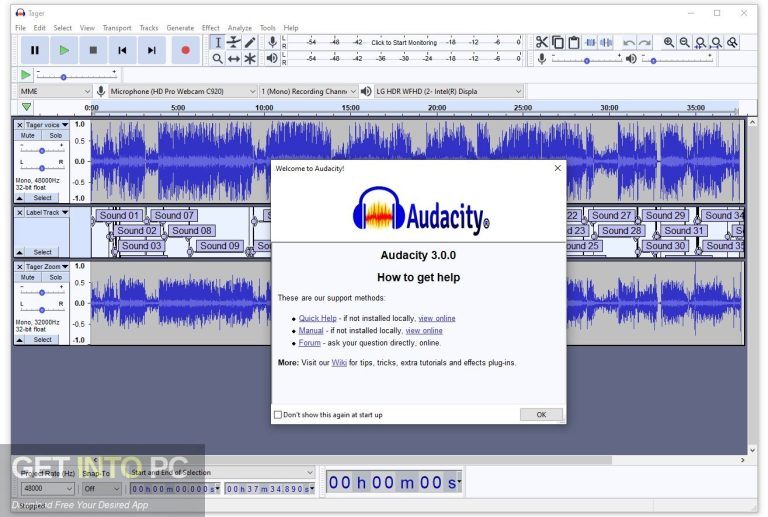This screenshot has width=768, height=517.
Task: Adjust the Tager voice gain slider
Action: [42, 150]
